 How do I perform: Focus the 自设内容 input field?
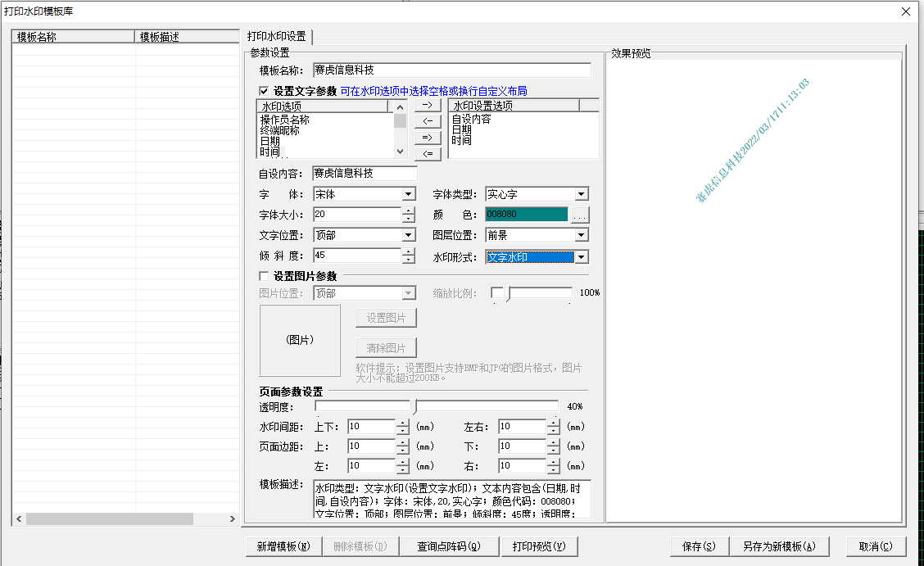pyautogui.click(x=365, y=173)
